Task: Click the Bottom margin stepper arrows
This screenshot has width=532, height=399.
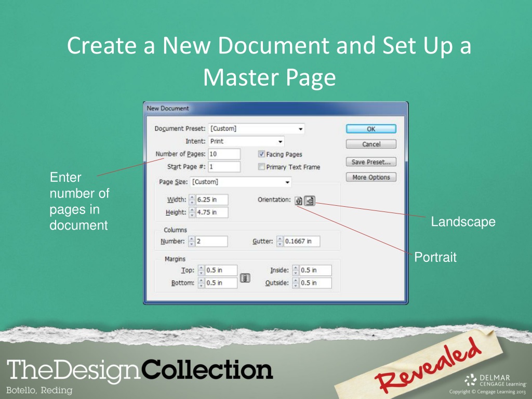Action: (x=201, y=283)
